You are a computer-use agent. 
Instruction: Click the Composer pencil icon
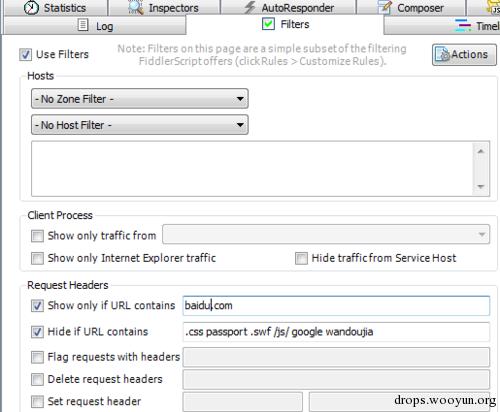pyautogui.click(x=385, y=7)
